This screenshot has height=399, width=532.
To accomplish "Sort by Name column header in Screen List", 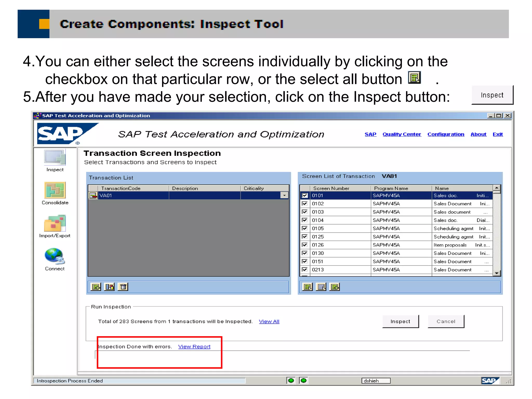I will click(462, 188).
